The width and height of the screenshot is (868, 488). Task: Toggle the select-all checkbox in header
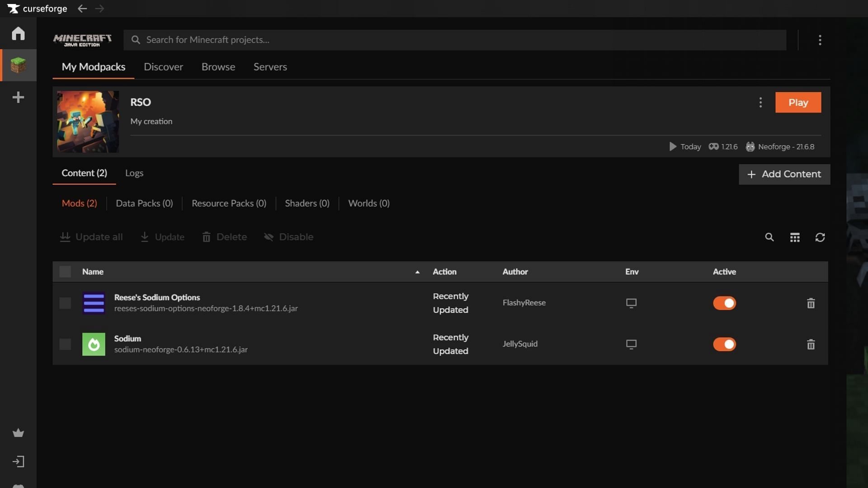point(65,272)
